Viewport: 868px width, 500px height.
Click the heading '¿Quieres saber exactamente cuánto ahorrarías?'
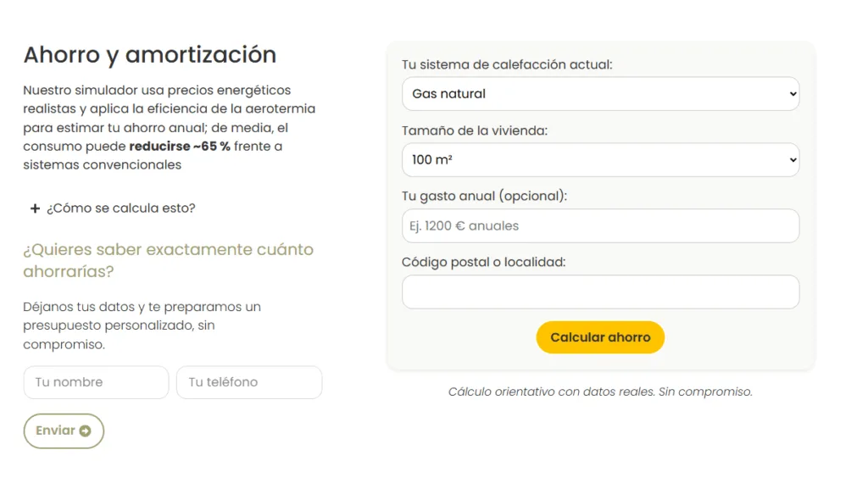coord(168,259)
